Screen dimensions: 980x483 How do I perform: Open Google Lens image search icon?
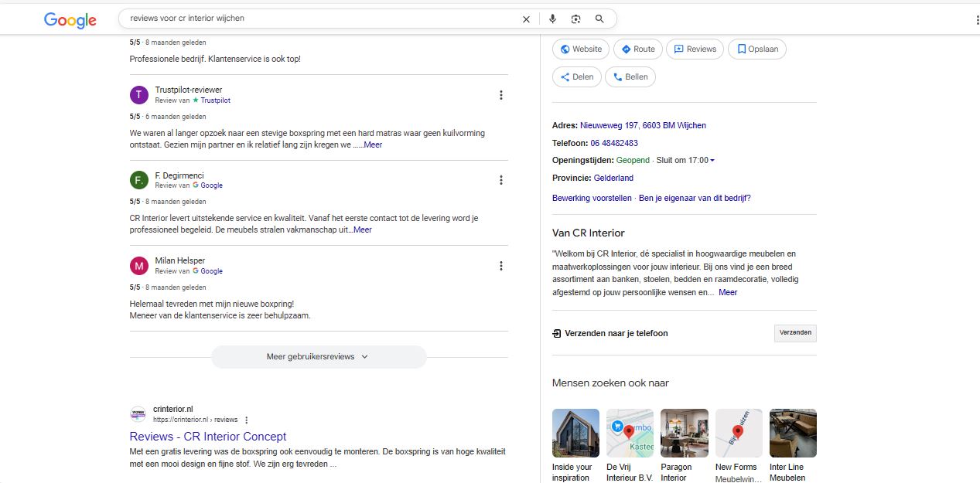[x=575, y=19]
